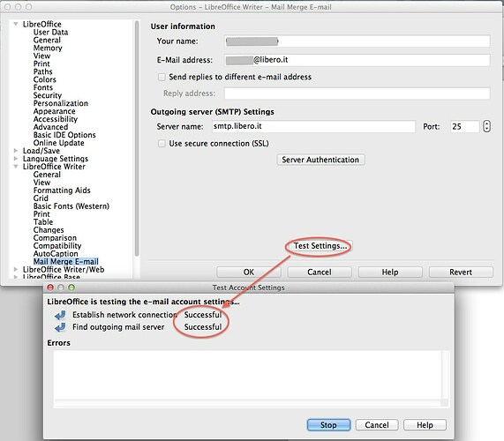Adjust the Port number stepper
Viewport: 504px width, 441px height.
click(486, 126)
